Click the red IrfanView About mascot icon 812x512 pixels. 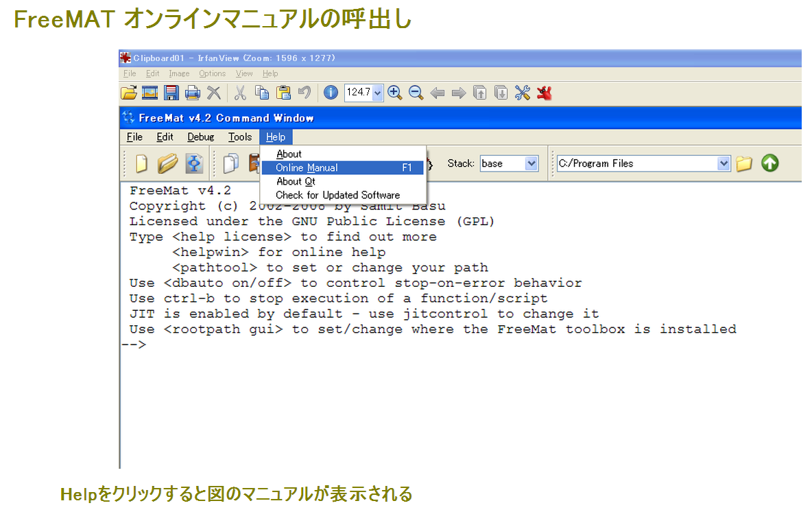click(545, 93)
